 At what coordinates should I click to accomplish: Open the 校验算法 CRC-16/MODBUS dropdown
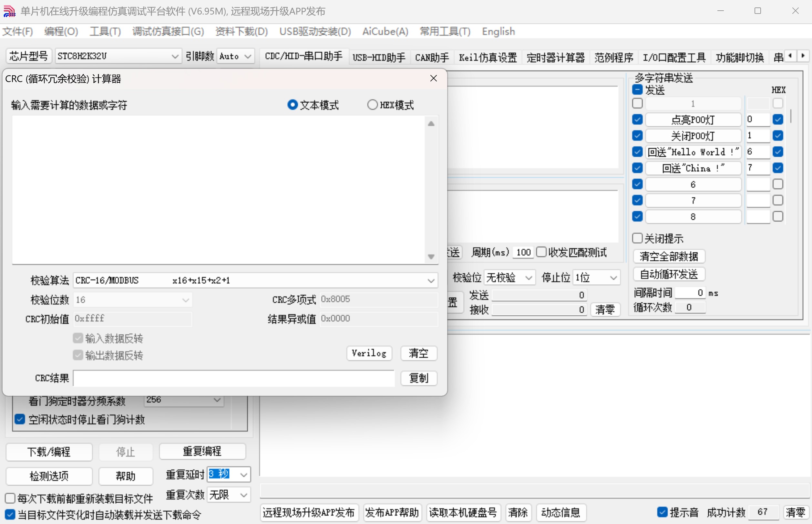pos(430,281)
